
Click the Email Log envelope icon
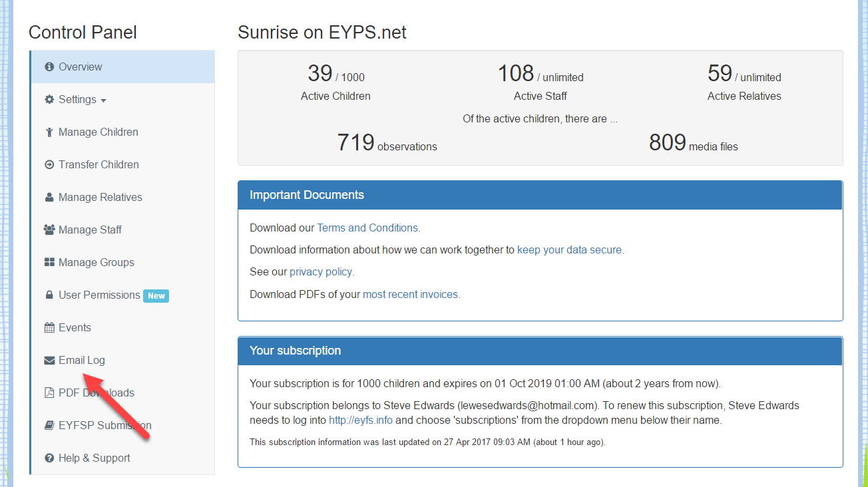(49, 360)
